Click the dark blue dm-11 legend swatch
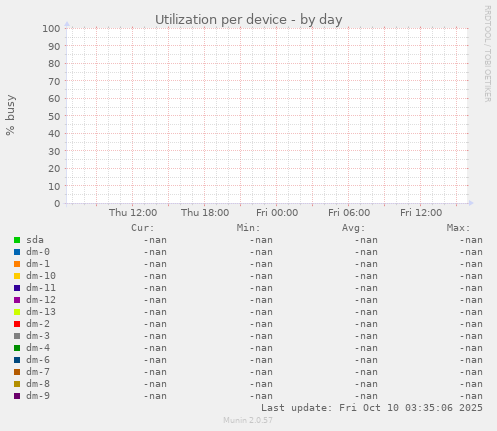 [x=17, y=288]
